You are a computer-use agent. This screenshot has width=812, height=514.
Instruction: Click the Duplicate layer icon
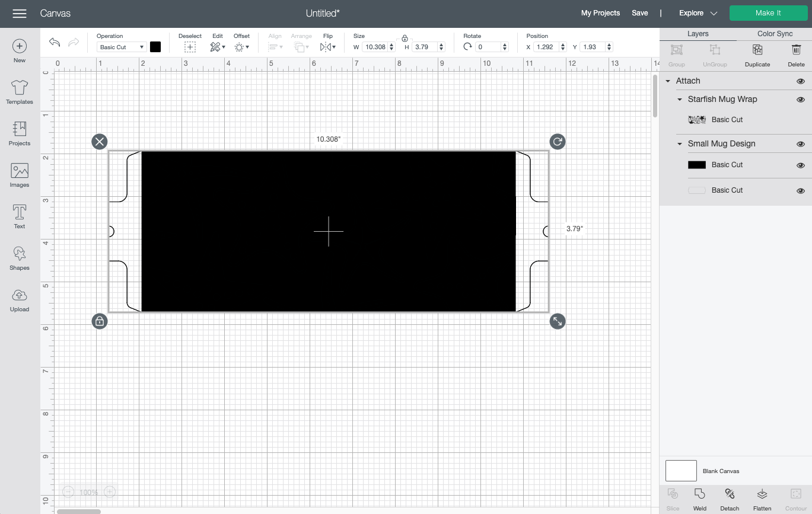tap(757, 50)
